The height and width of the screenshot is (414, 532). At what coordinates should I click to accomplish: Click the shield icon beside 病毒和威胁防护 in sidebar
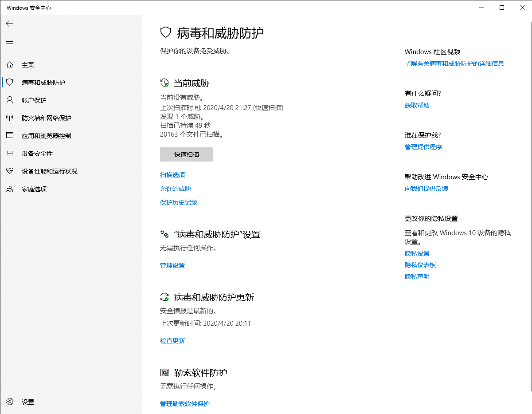click(x=10, y=83)
